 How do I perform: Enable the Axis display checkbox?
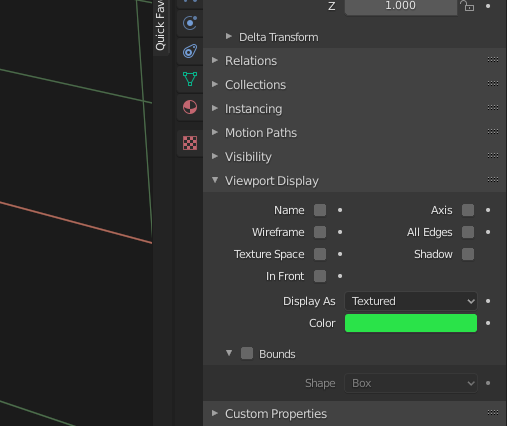[x=468, y=210]
